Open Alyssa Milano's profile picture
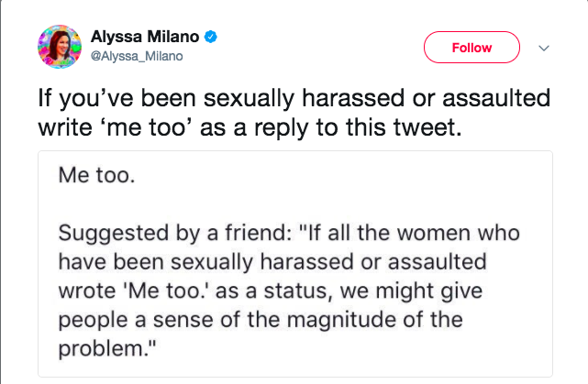The height and width of the screenshot is (384, 588). pos(60,47)
